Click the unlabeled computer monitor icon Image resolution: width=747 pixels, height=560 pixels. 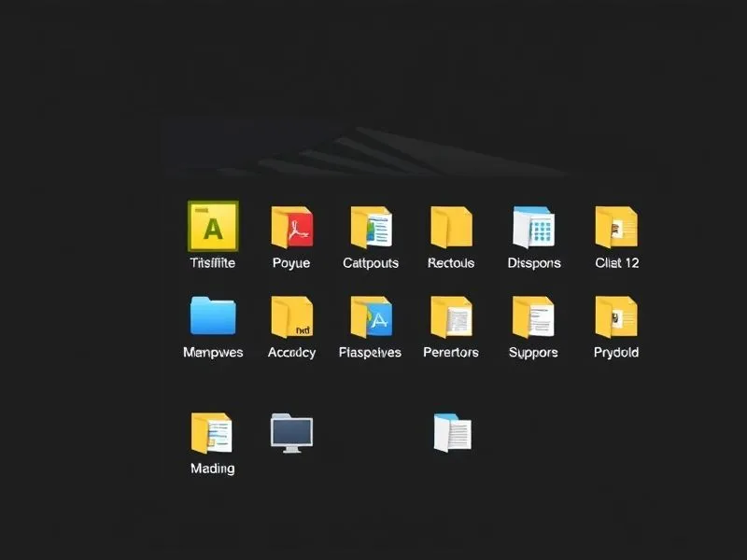[x=291, y=433]
